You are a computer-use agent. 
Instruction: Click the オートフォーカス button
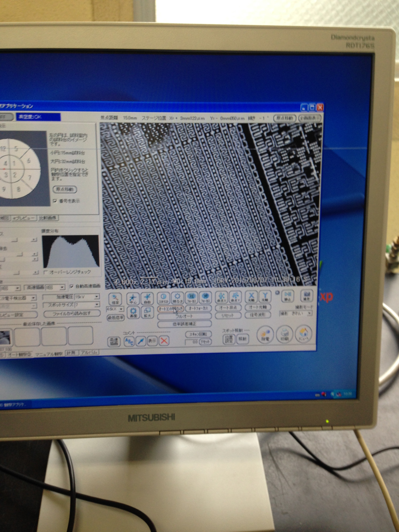tap(198, 308)
